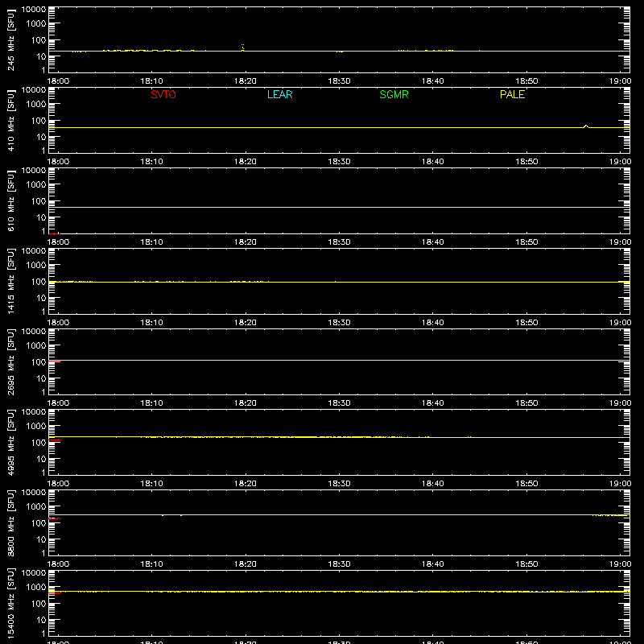Image resolution: width=644 pixels, height=644 pixels.
Task: Click the 1000 tick label on 410 MHz panel
Action: click(x=36, y=105)
